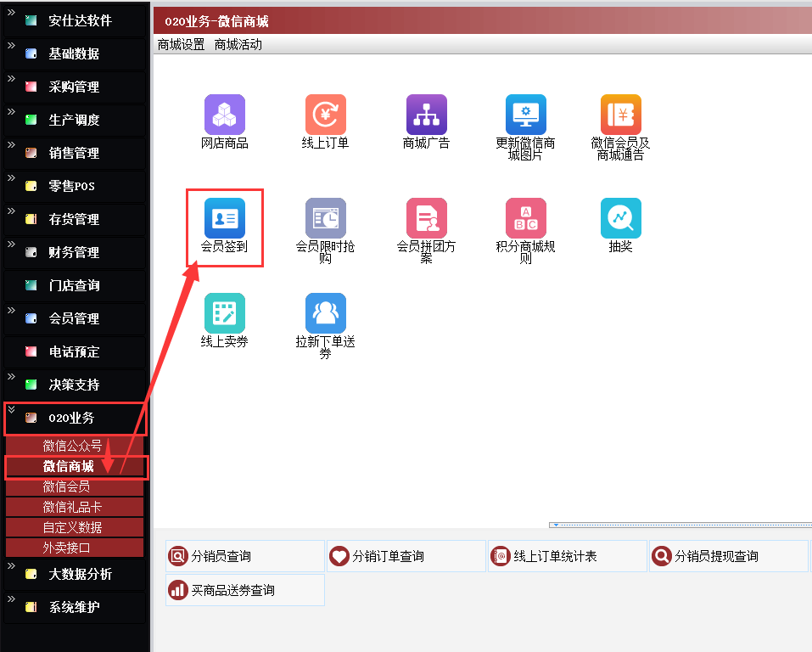Open the 商城广告 icon
812x652 pixels.
tap(427, 115)
